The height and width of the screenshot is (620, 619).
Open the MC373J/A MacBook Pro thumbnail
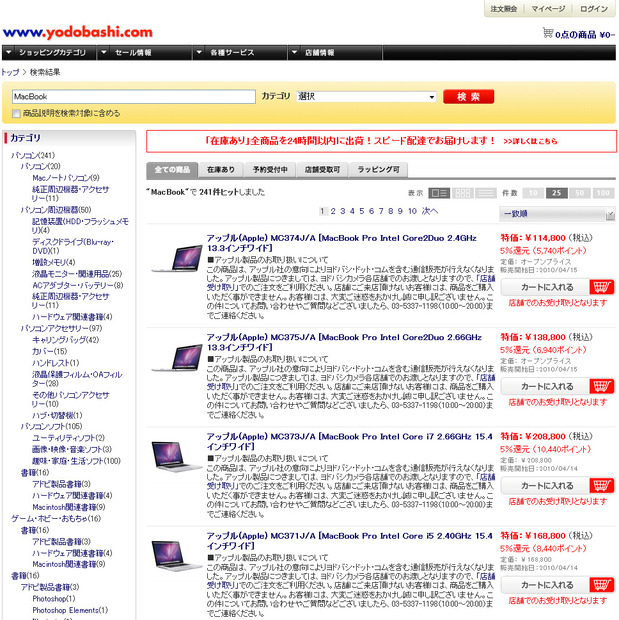(x=177, y=456)
